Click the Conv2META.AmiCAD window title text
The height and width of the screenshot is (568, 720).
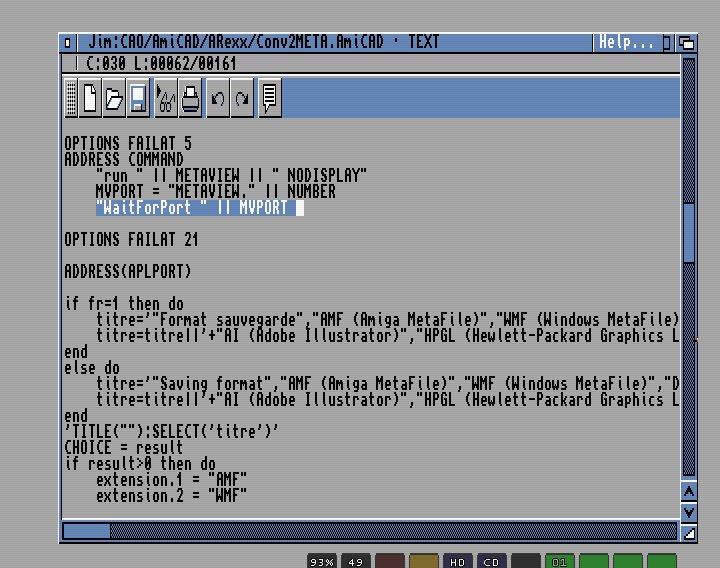click(264, 42)
